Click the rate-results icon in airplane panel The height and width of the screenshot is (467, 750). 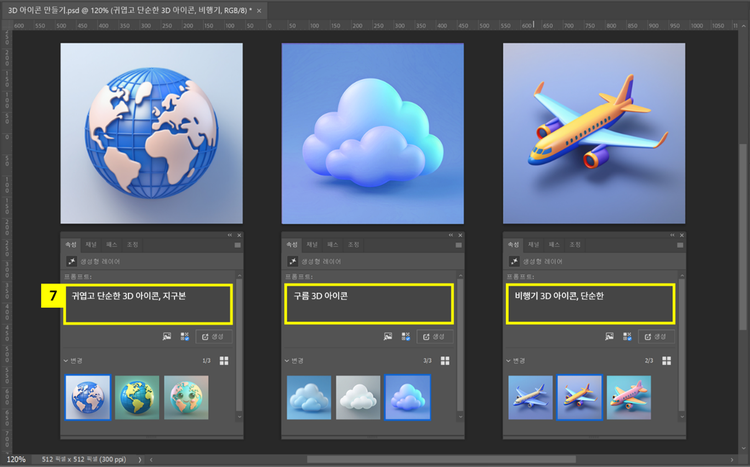627,337
